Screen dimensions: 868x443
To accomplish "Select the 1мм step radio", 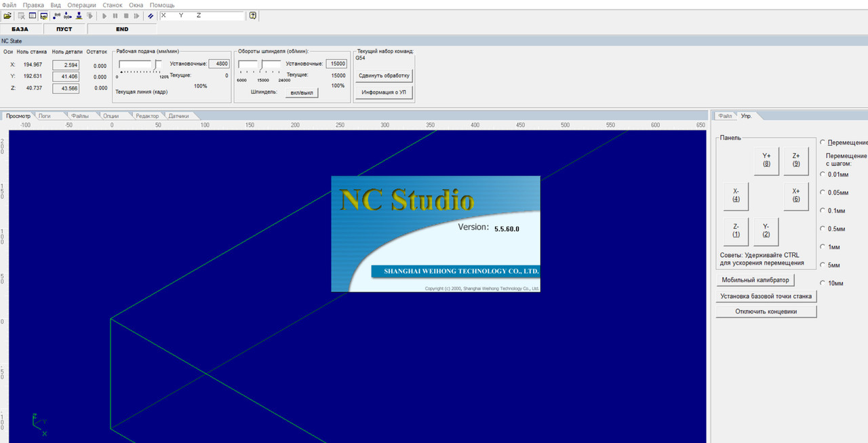I will [823, 247].
